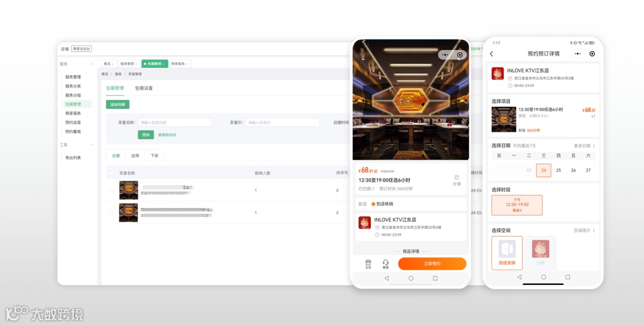
Task: Click the green 查询 search button
Action: coord(146,135)
